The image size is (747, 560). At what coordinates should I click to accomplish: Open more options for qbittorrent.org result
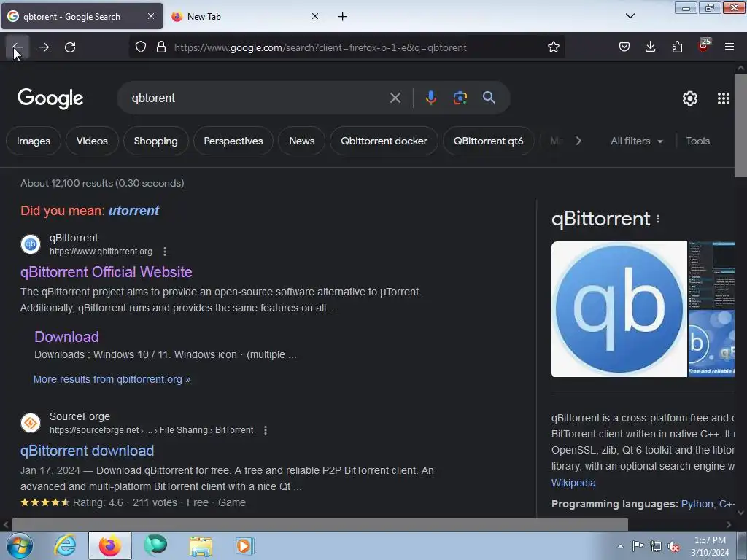point(165,252)
